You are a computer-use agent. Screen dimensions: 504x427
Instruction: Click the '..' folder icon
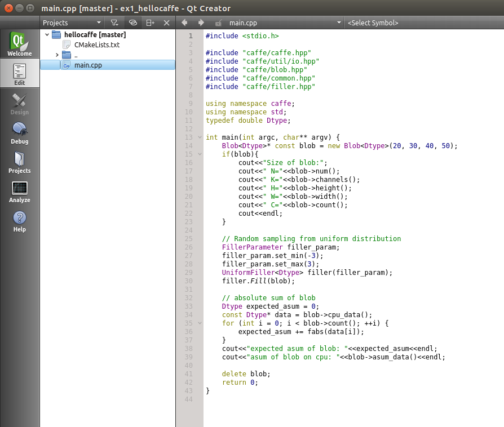point(67,55)
